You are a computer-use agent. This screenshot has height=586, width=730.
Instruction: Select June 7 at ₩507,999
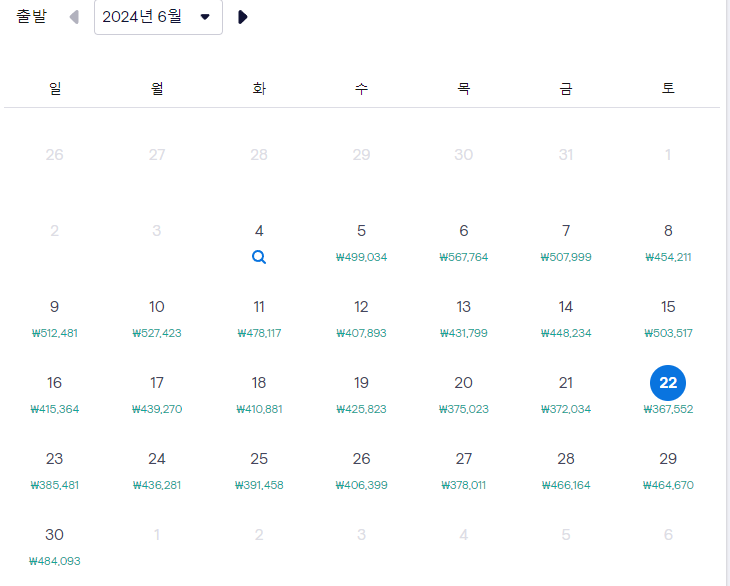(x=566, y=243)
